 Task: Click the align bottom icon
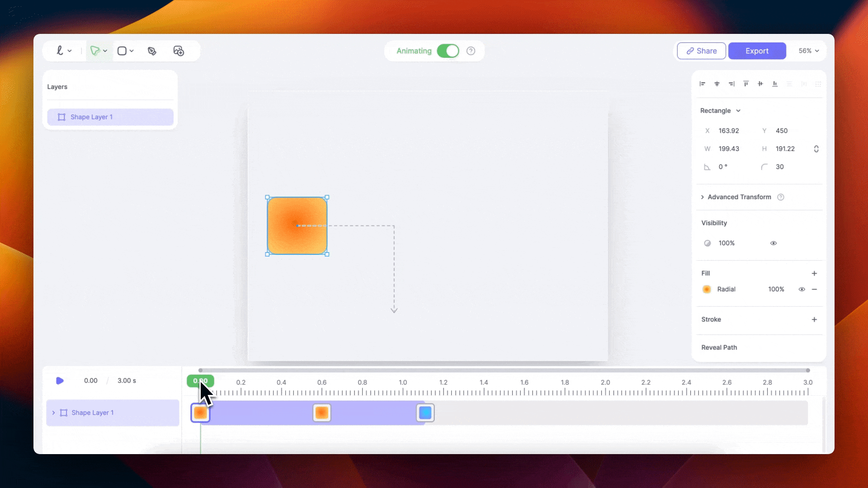click(x=775, y=84)
